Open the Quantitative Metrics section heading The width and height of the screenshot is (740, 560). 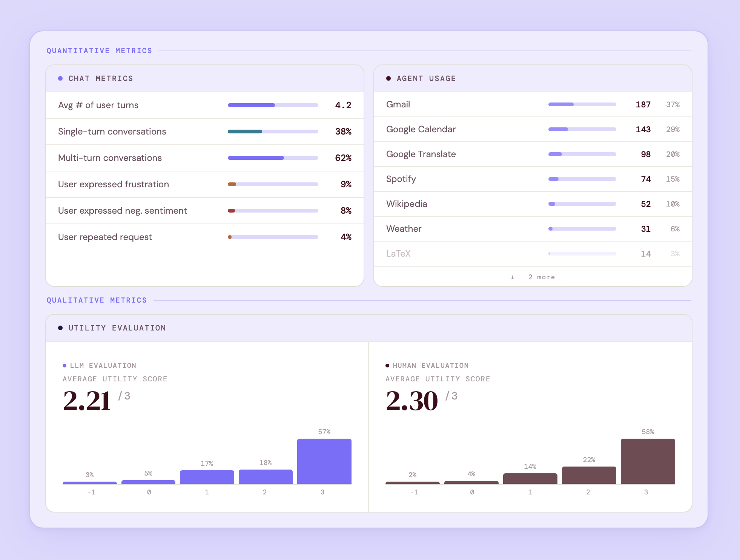click(x=99, y=51)
